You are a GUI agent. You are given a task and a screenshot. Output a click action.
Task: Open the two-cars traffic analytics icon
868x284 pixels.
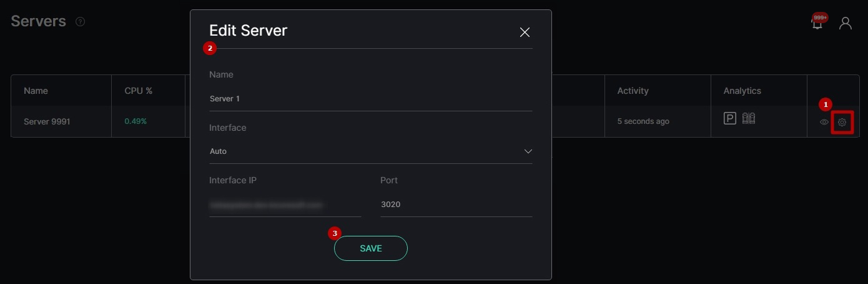click(749, 118)
